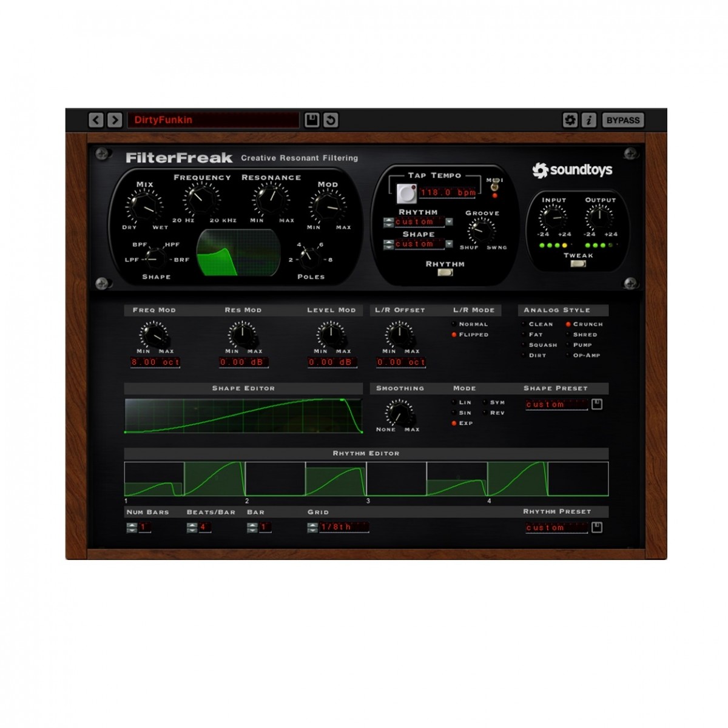Click the Grid value stepper arrows
The image size is (728, 728).
coord(313,528)
